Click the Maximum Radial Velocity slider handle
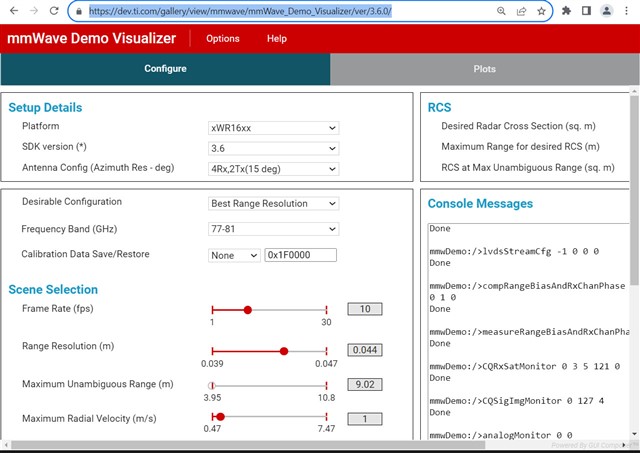 click(220, 417)
